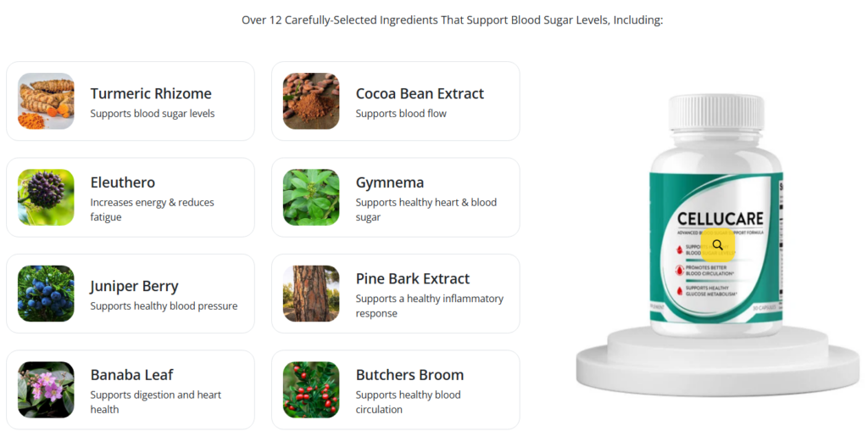Click the magnifier zoom icon on bottle
This screenshot has width=868, height=437.
click(x=718, y=245)
